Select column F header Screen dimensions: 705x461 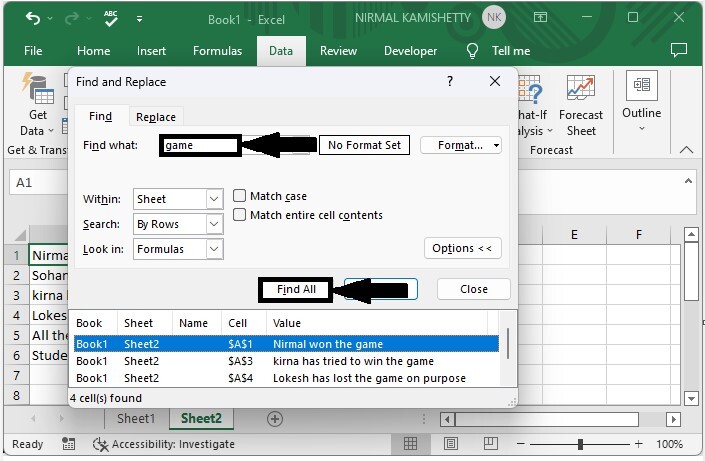coord(638,235)
